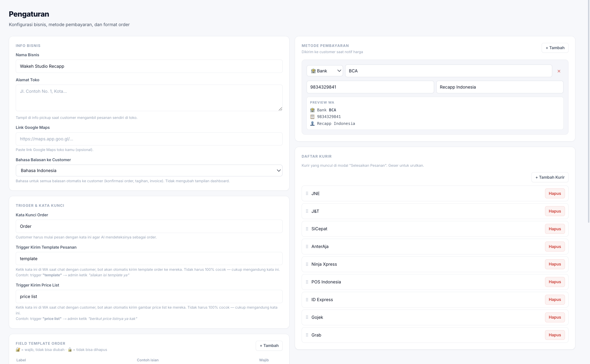590x364 pixels.
Task: Click the account holder field Recapp Indonesia
Action: coord(500,87)
